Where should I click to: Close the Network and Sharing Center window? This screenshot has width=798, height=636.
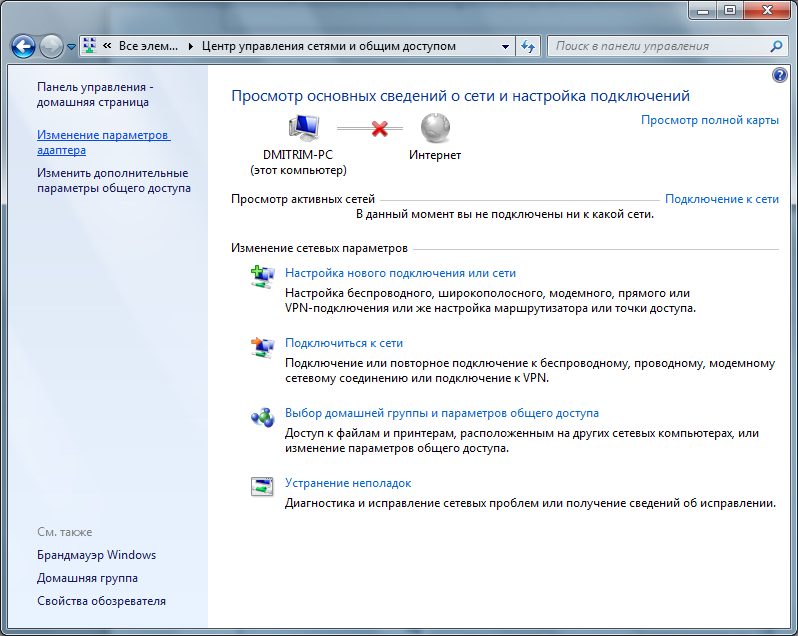[767, 10]
